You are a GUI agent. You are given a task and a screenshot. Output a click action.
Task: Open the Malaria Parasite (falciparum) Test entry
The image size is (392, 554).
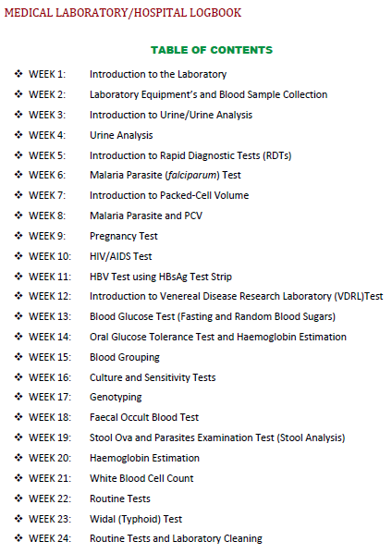tap(165, 175)
